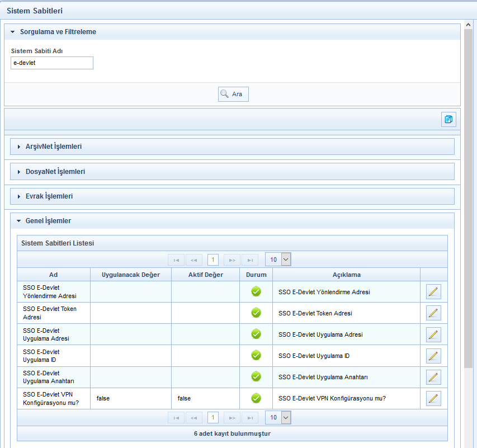This screenshot has height=448, width=477.
Task: Click pencil for SSO E-Devlet VPN Konfigürasyonu
Action: pos(433,398)
